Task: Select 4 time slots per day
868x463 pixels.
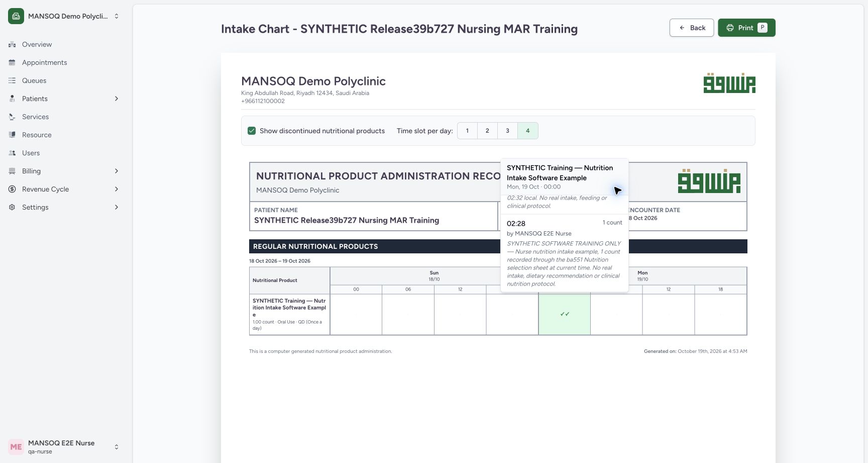Action: click(528, 131)
